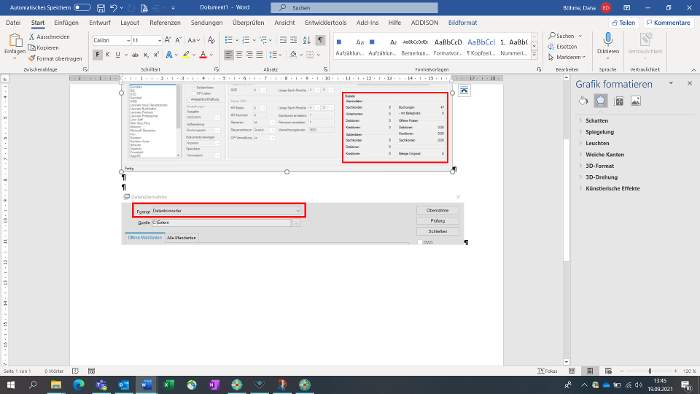Screen dimensions: 700x394
Task: Click the Teilen share button
Action: click(624, 23)
